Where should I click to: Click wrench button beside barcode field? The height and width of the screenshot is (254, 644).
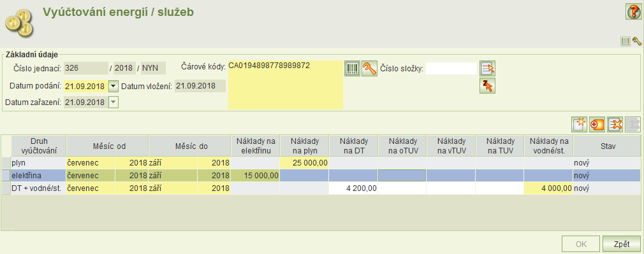tap(369, 68)
